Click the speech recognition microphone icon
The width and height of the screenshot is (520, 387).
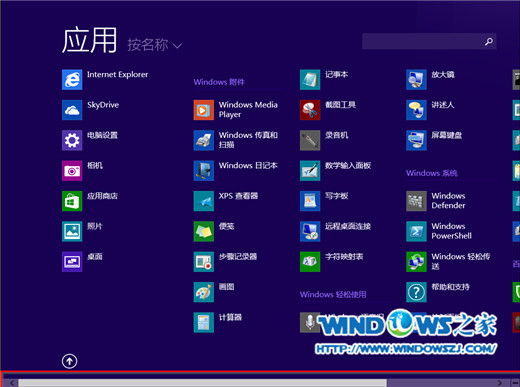(310, 322)
